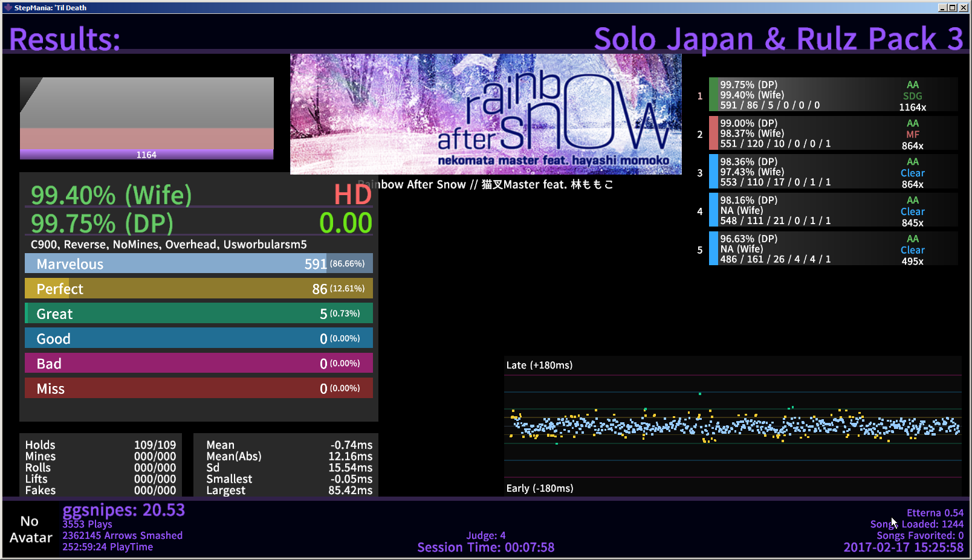Click the Rainbow After Snow banner image
The width and height of the screenshot is (972, 560).
[485, 114]
